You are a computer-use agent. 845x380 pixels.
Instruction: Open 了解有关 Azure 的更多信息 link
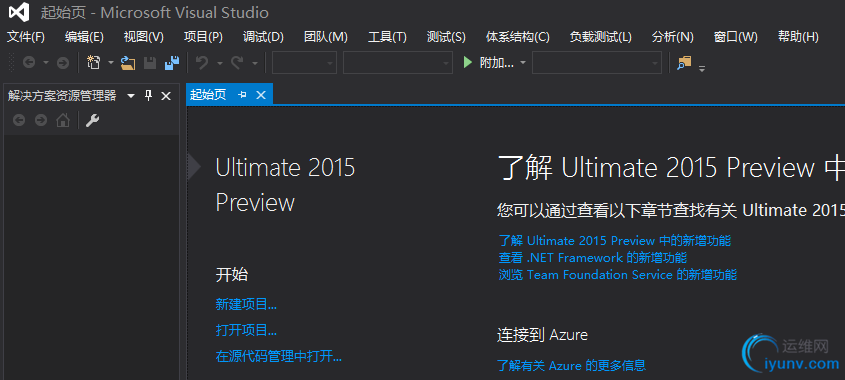tap(571, 365)
